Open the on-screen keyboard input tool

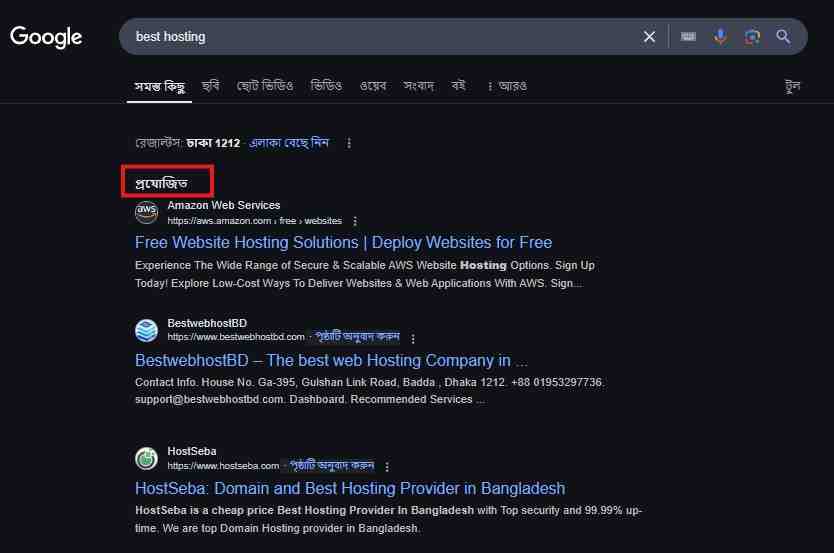tap(688, 37)
